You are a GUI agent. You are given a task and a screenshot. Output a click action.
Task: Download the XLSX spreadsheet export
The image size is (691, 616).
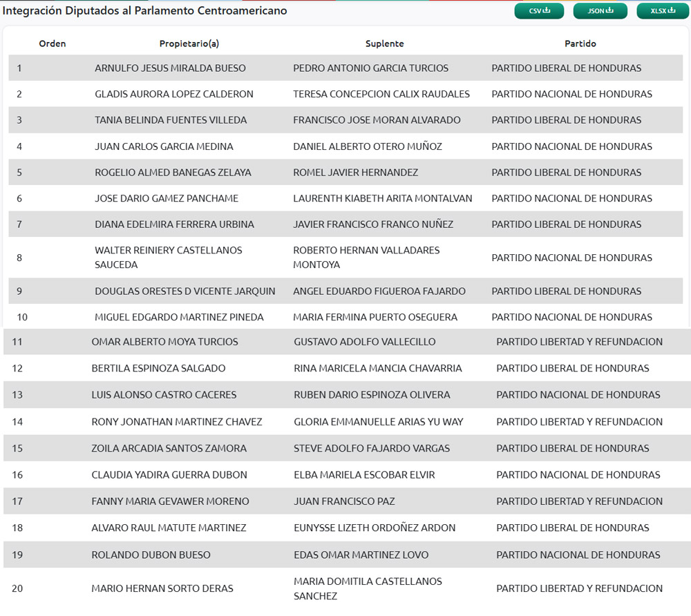(661, 10)
